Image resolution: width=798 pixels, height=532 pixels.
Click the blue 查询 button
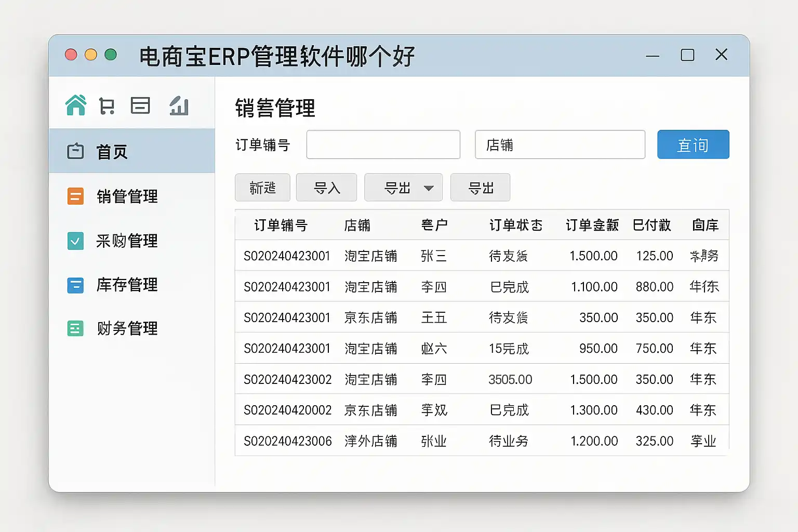[x=693, y=145]
